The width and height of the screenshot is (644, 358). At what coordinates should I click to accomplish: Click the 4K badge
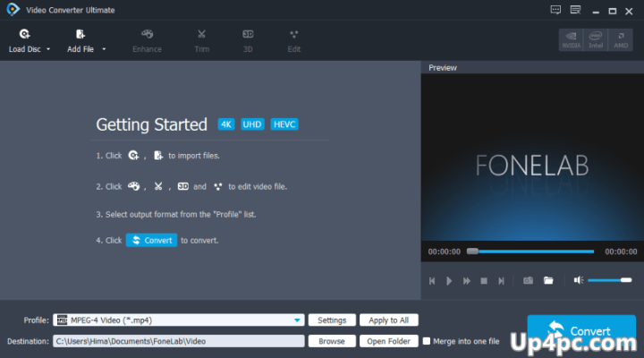tap(226, 124)
